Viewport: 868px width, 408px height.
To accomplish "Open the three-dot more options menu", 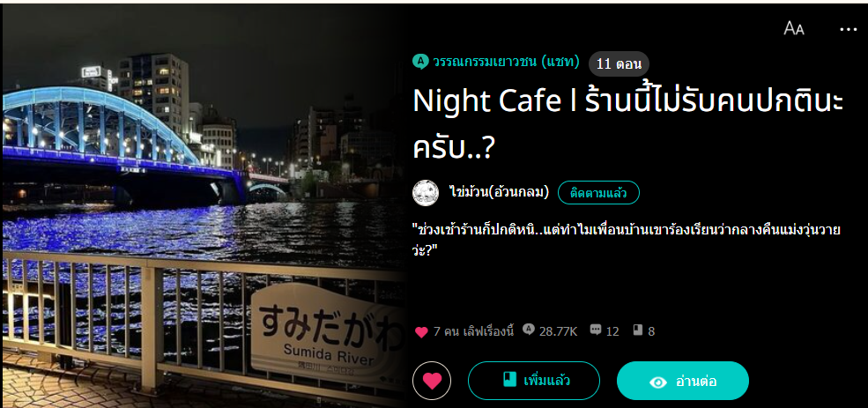I will (848, 29).
